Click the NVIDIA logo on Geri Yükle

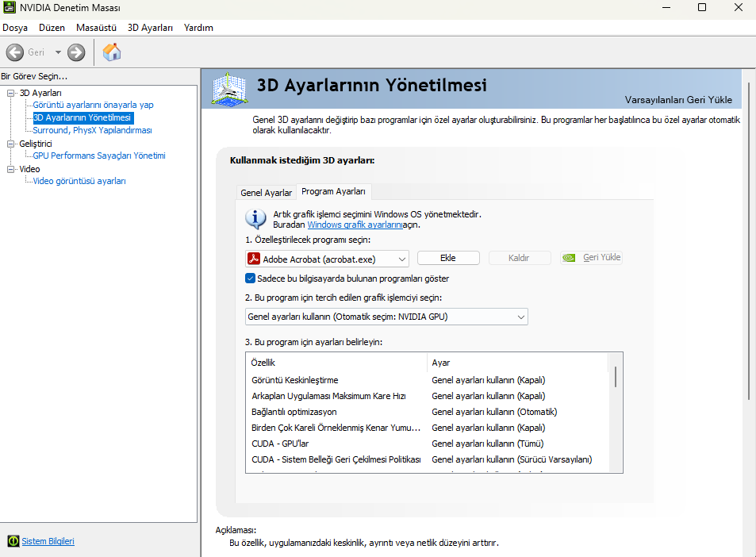point(569,258)
